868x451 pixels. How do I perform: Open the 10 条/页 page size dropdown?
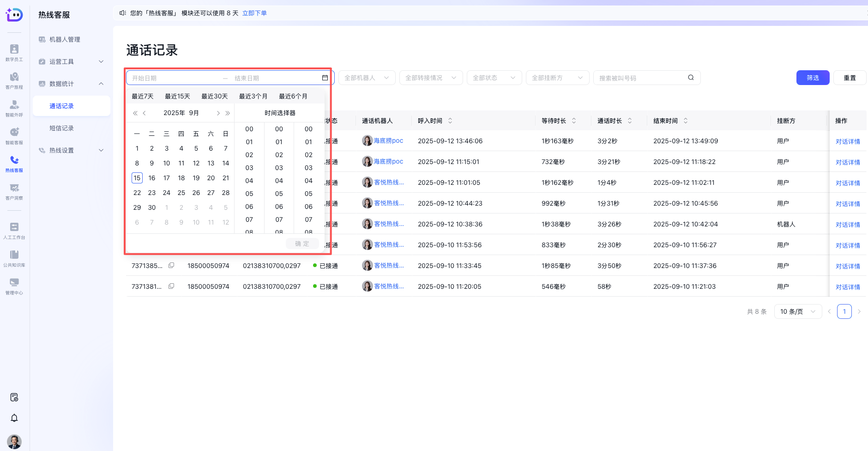click(x=797, y=311)
